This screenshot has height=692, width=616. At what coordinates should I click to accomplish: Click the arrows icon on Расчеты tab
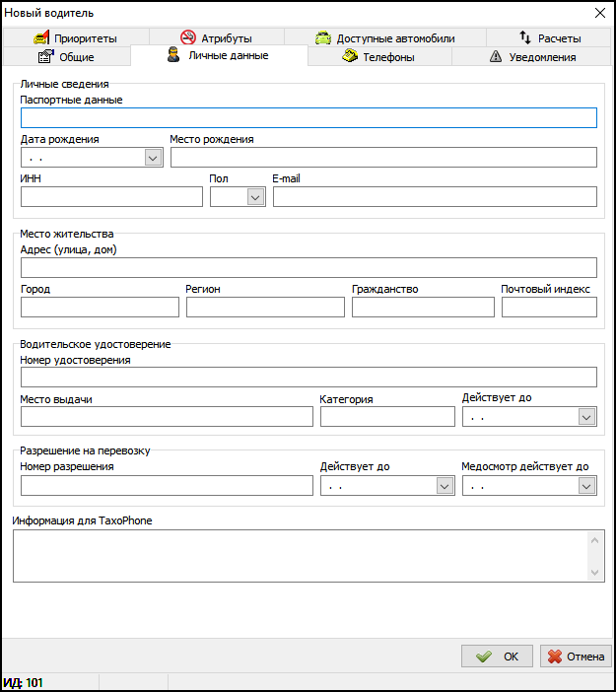525,38
